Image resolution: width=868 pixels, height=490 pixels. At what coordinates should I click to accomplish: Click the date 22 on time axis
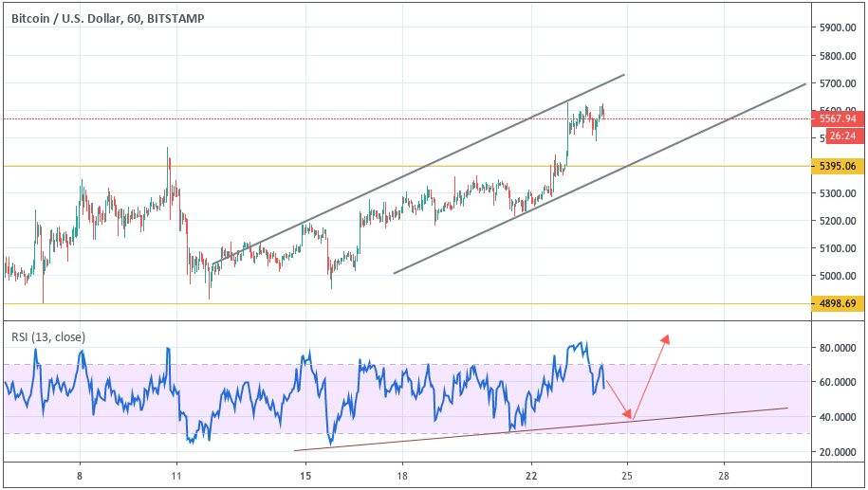[531, 476]
